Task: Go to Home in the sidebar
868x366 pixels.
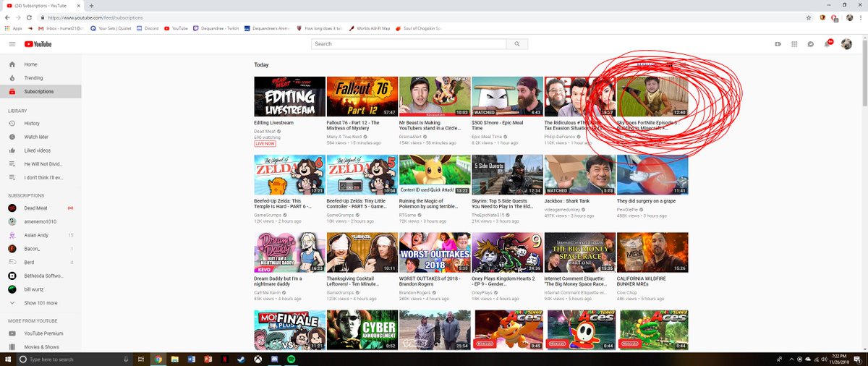Action: [x=41, y=64]
